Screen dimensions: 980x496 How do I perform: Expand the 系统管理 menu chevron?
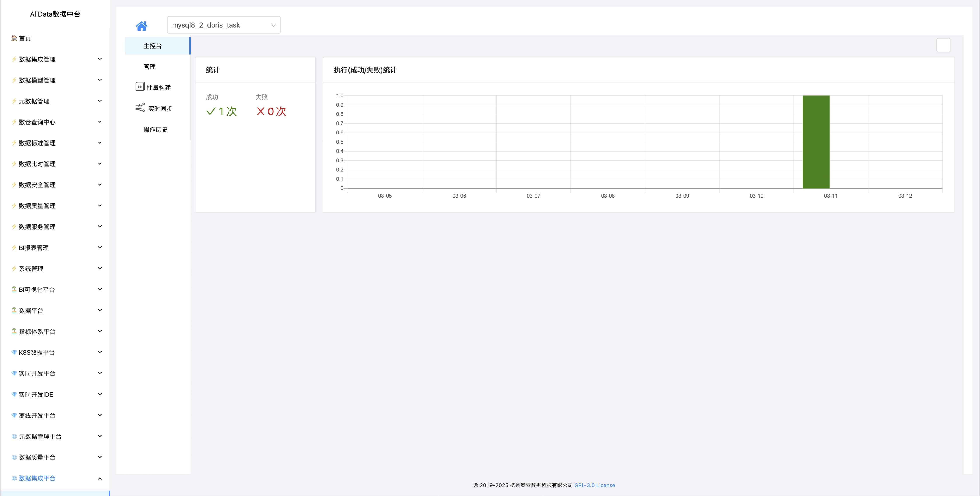coord(100,268)
